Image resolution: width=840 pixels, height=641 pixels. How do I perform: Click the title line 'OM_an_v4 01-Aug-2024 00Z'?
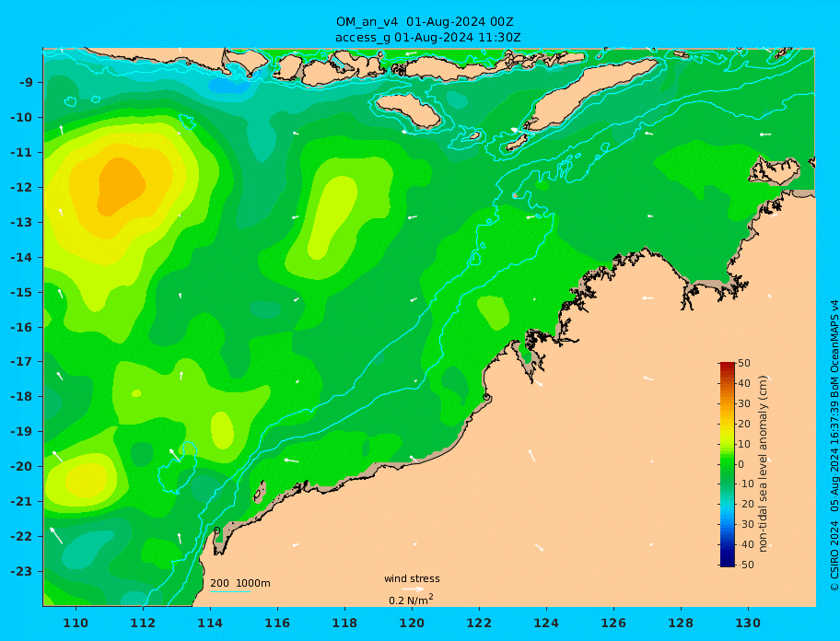tap(425, 22)
